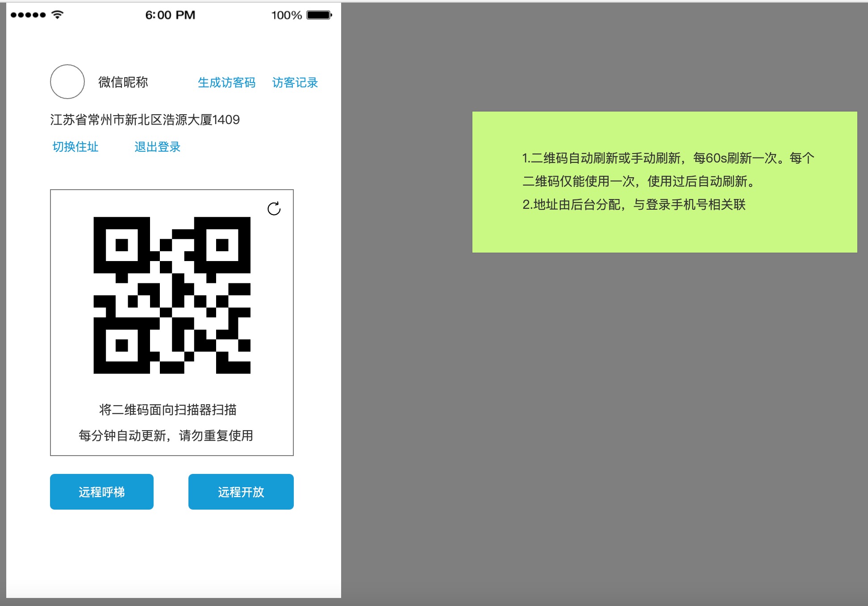The image size is (868, 606).
Task: Click the text 将二维码面向扫描器扫描
Action: pos(168,410)
